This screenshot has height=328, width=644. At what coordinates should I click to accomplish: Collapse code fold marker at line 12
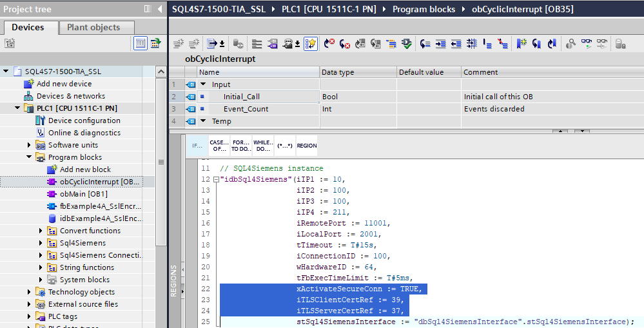pos(216,179)
